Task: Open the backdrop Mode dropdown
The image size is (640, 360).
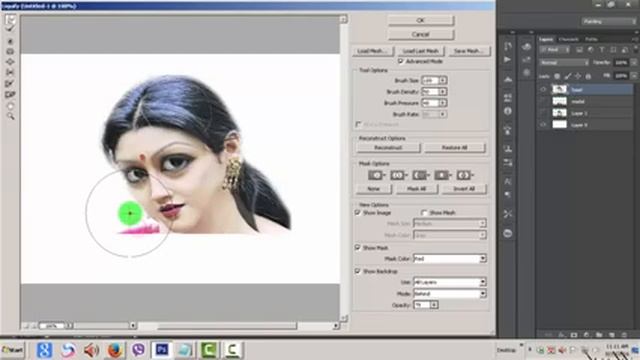Action: 450,293
